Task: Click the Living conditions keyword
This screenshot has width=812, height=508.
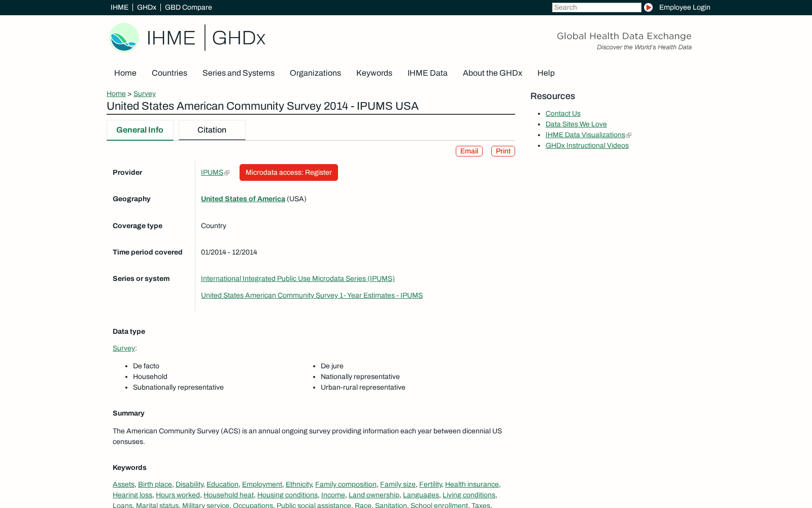Action: [469, 495]
